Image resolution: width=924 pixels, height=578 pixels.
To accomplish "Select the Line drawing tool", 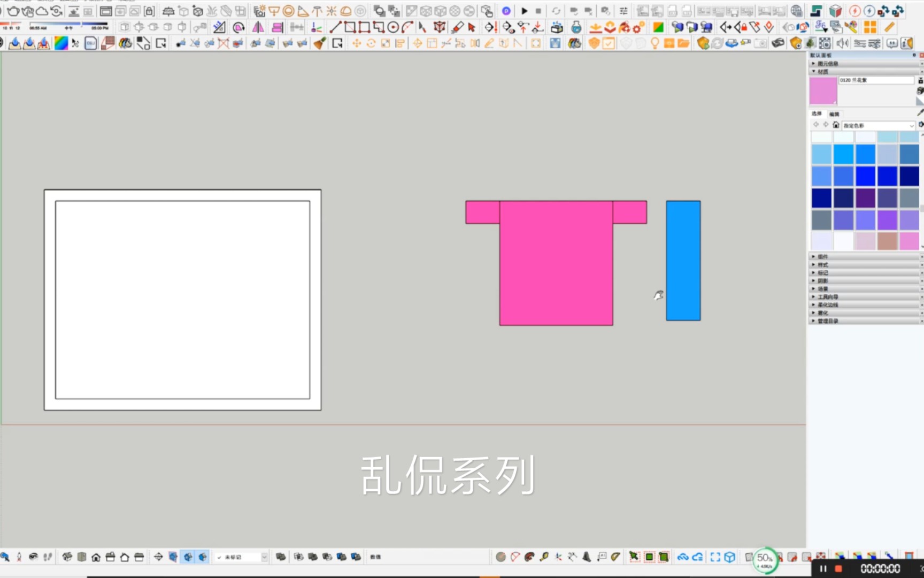I will click(335, 27).
